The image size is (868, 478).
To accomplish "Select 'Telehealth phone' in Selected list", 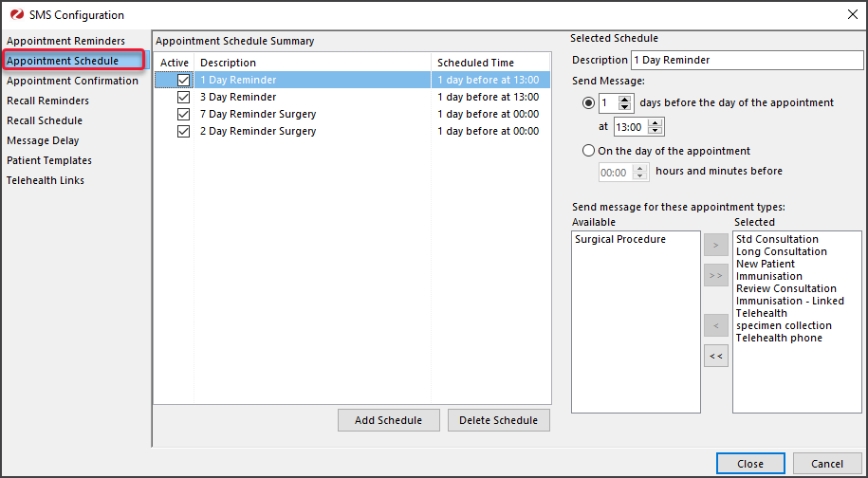I will (x=779, y=338).
